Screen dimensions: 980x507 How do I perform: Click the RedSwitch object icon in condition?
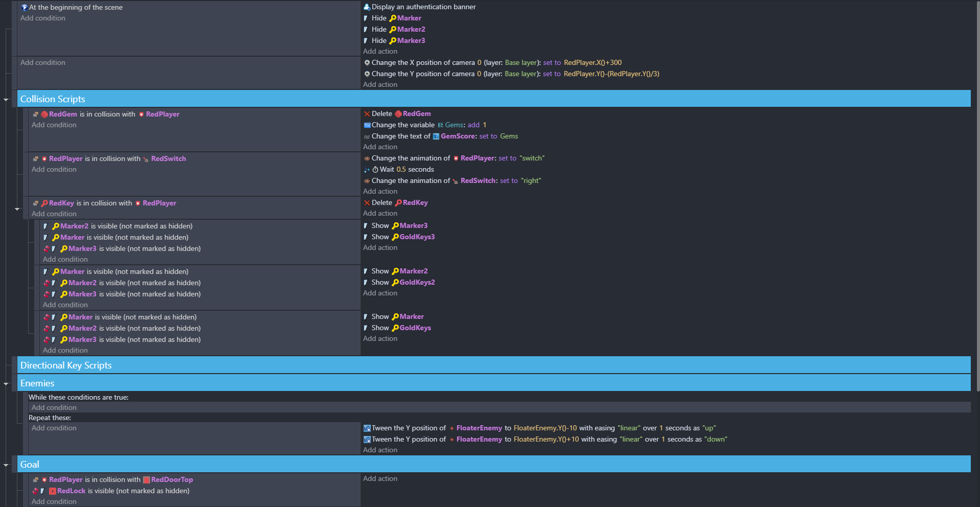146,159
